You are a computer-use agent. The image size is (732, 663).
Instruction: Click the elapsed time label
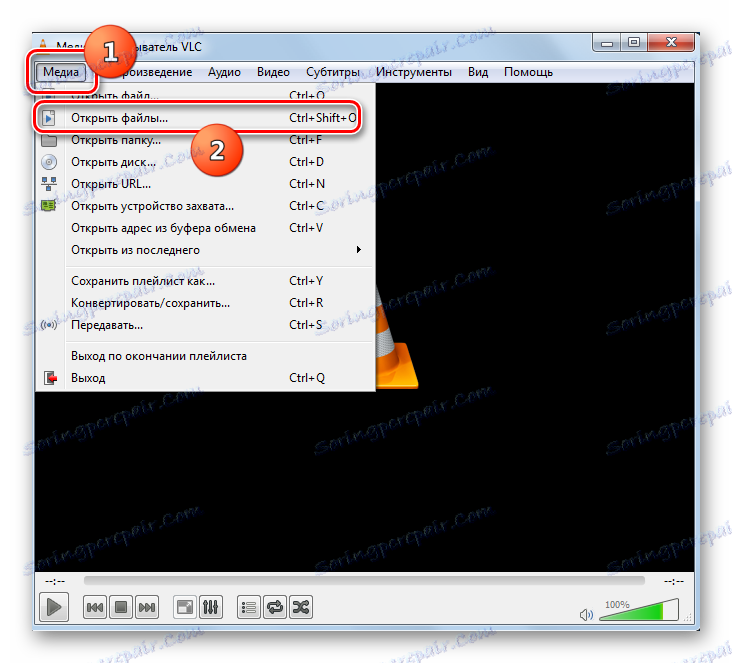(55, 581)
